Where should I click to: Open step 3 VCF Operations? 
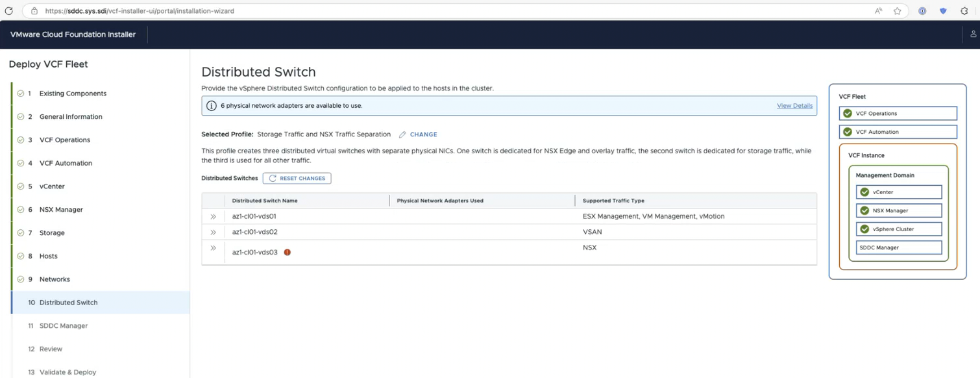[100, 140]
